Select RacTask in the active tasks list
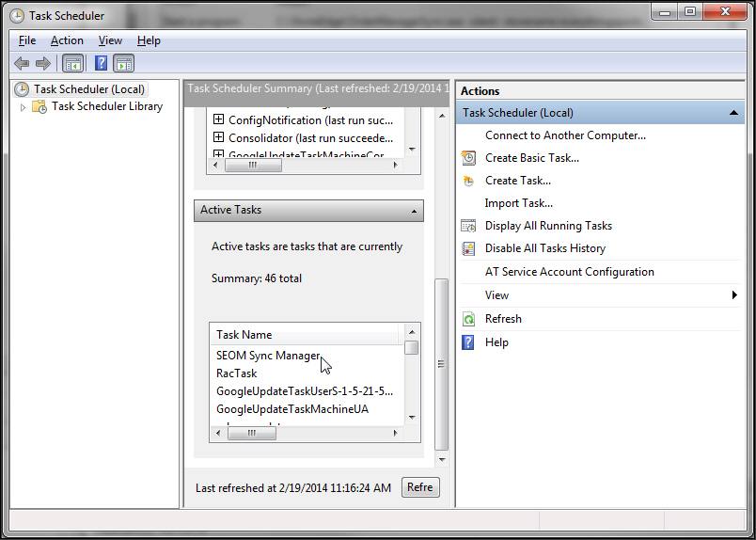756x540 pixels. pos(236,373)
